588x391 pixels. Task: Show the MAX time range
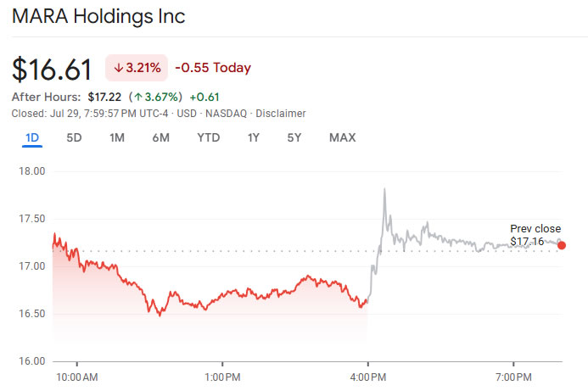pyautogui.click(x=342, y=137)
